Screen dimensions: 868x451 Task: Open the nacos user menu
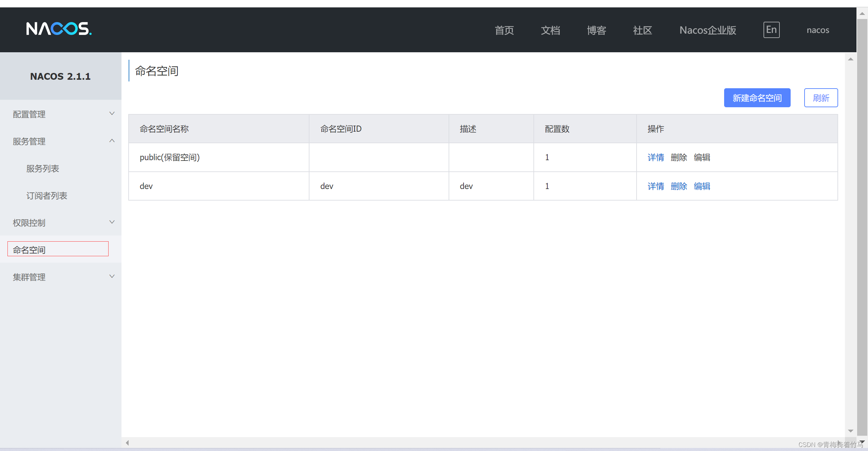pos(817,30)
